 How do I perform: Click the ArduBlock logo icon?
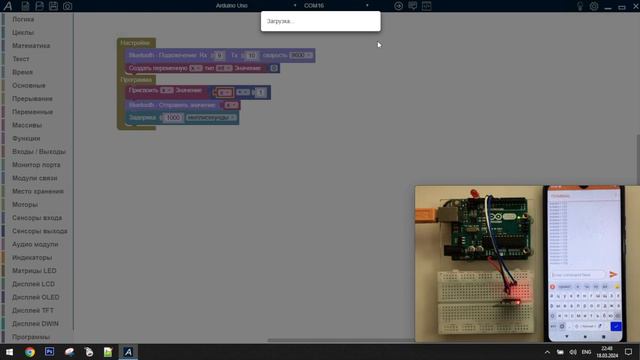click(8, 6)
